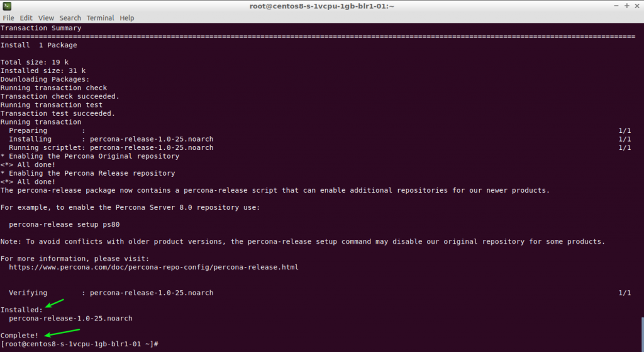Maximize the terminal window

[626, 6]
